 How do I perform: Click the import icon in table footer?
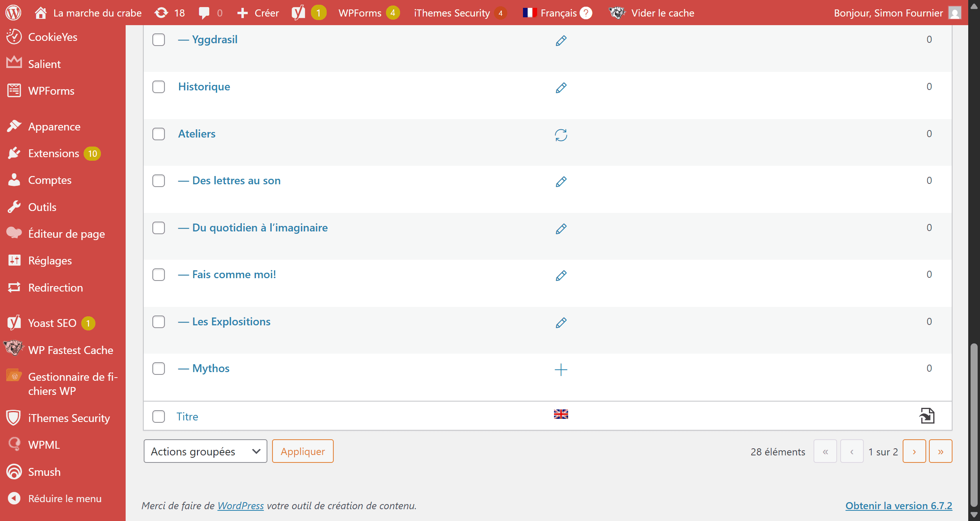(927, 416)
